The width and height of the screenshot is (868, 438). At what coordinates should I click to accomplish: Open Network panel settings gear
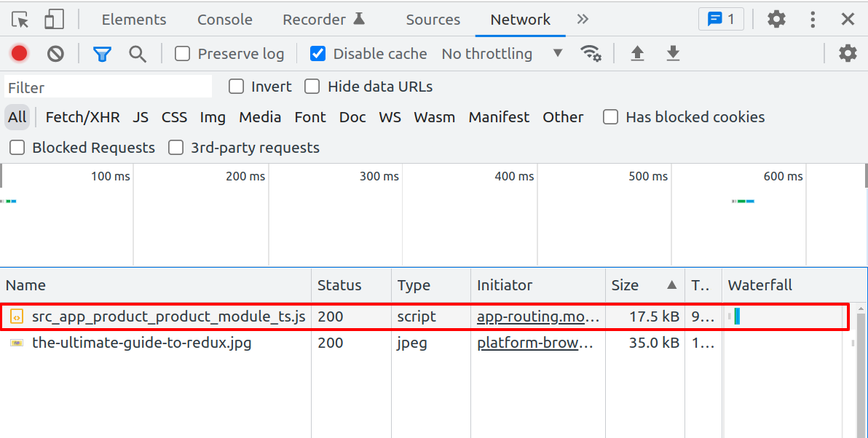[x=848, y=54]
